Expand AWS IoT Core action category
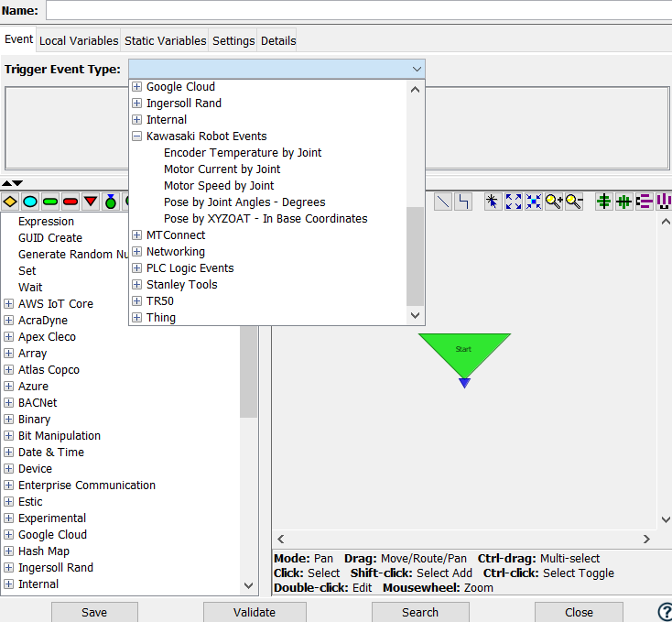Image resolution: width=672 pixels, height=622 pixels. tap(8, 304)
